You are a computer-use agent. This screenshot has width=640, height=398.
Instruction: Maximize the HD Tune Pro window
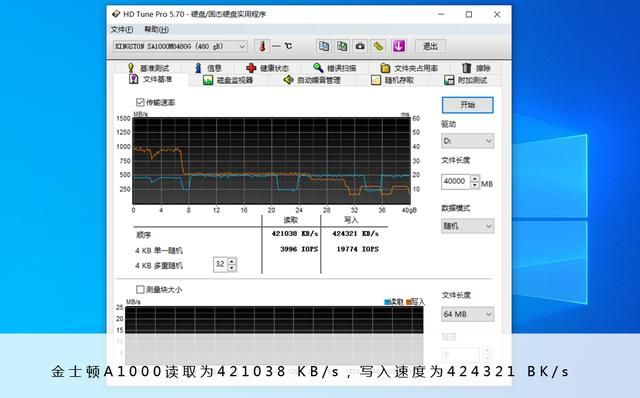click(x=469, y=14)
